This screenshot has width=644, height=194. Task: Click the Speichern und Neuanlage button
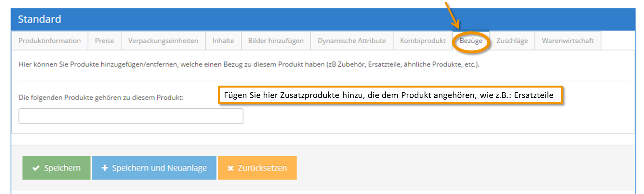click(154, 168)
